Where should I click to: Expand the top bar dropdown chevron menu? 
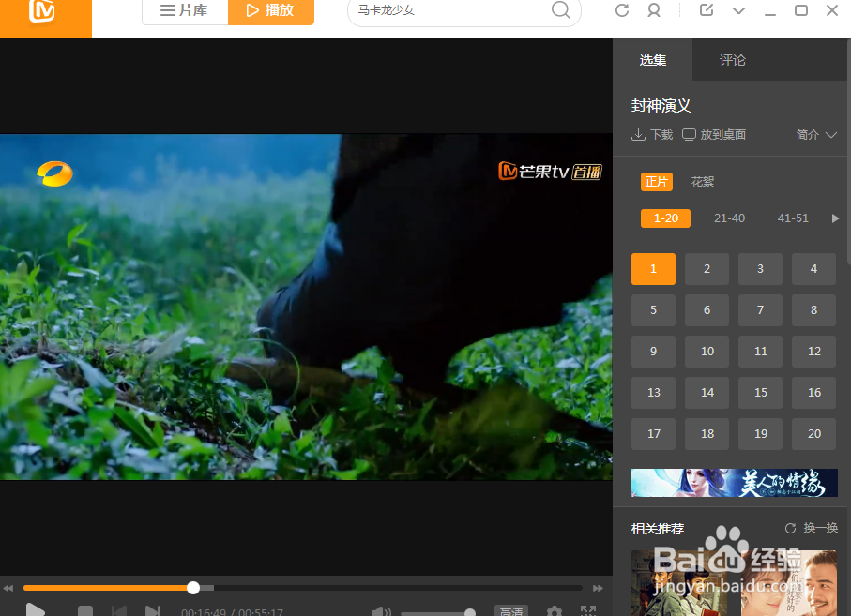pos(738,10)
